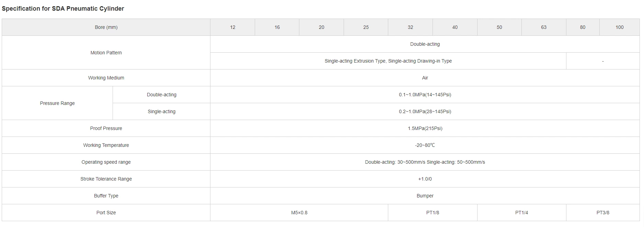Click the 'Air' working medium value
This screenshot has width=644, height=227.
tap(425, 78)
